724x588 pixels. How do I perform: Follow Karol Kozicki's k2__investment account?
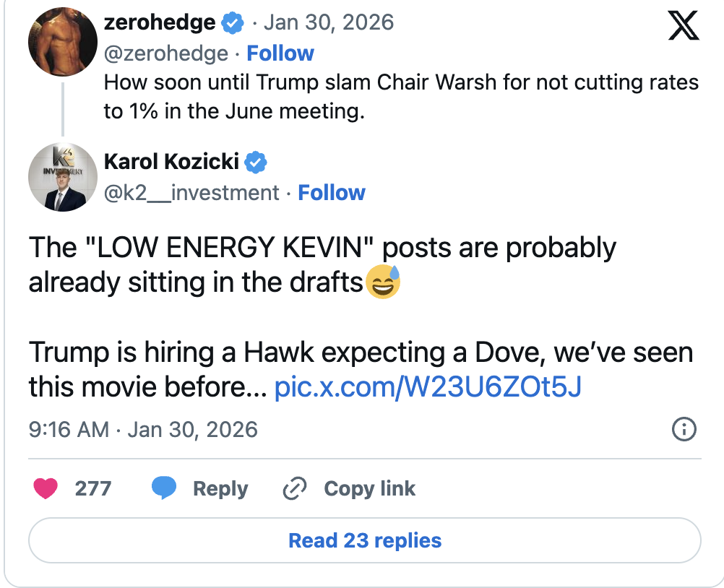click(x=332, y=193)
